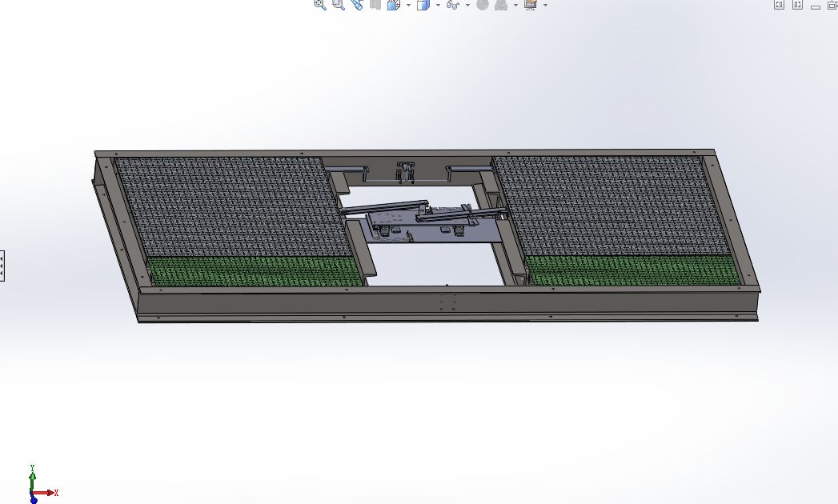Image resolution: width=838 pixels, height=504 pixels.
Task: Select the left green grating strip
Action: tap(257, 271)
